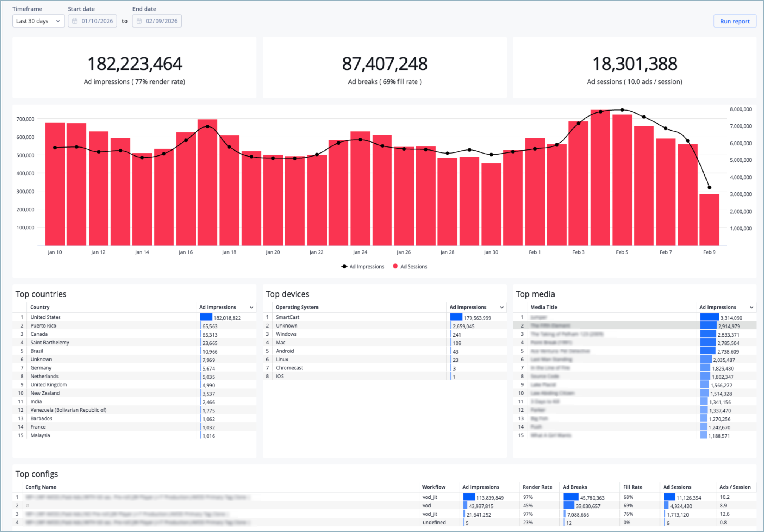Select the United States row in Top countries

click(113, 317)
